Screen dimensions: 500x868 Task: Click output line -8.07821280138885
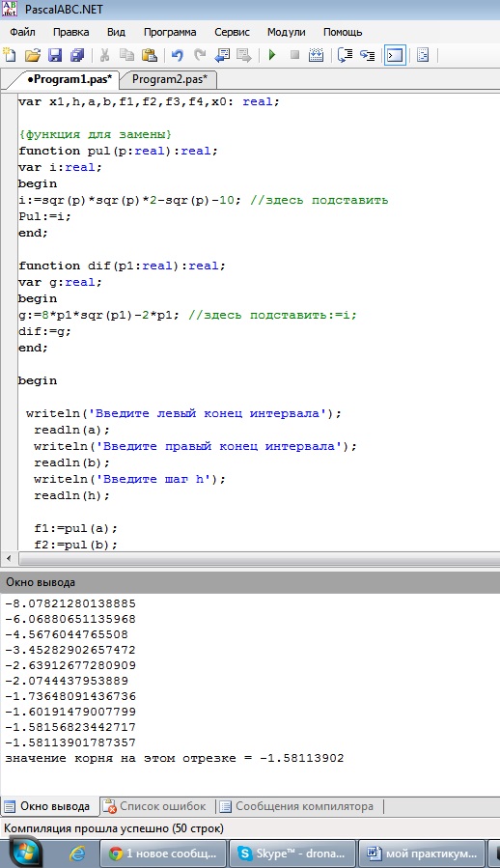point(70,603)
